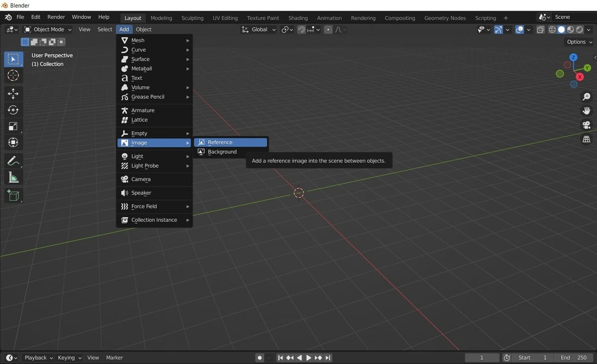597x364 pixels.
Task: Enable solid viewport shading
Action: click(561, 30)
